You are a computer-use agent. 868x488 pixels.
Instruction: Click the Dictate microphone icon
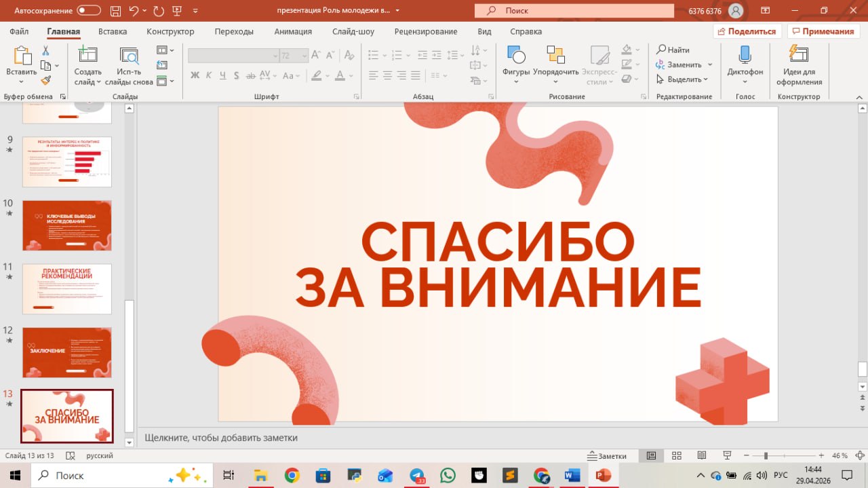(x=745, y=55)
